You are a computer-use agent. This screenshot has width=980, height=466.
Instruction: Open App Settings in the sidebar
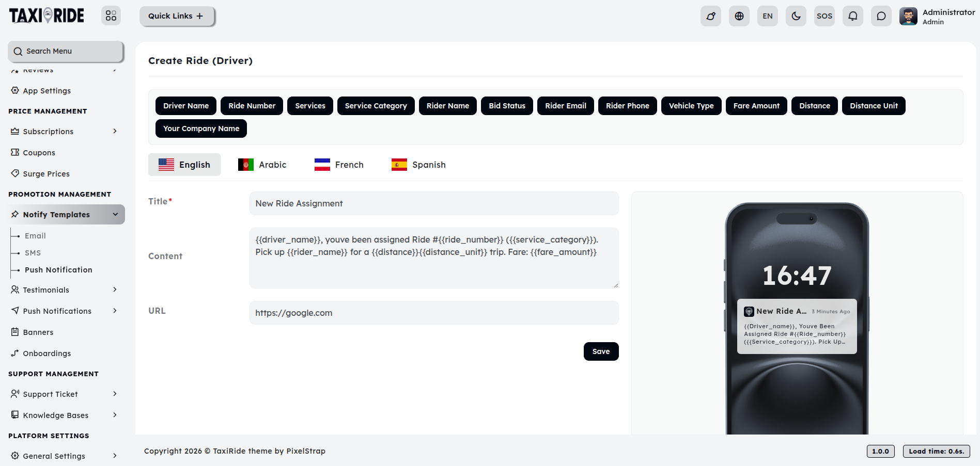click(66, 90)
